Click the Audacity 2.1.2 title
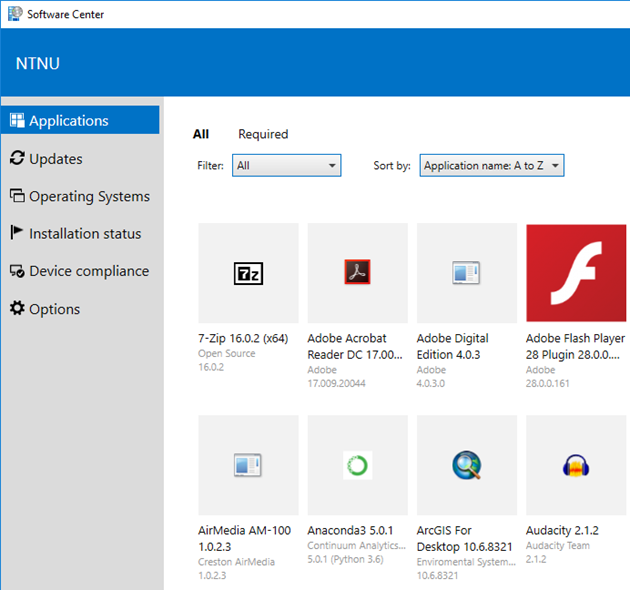The width and height of the screenshot is (630, 590). pos(562,531)
